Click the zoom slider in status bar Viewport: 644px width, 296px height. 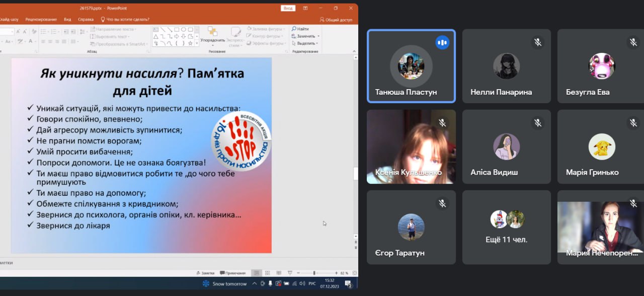pos(314,273)
